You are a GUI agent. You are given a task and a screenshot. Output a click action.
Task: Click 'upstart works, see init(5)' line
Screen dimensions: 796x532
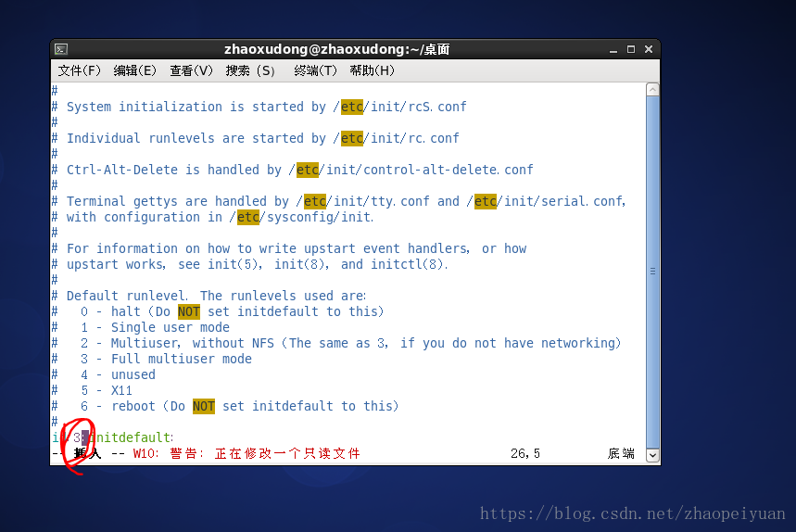click(250, 264)
